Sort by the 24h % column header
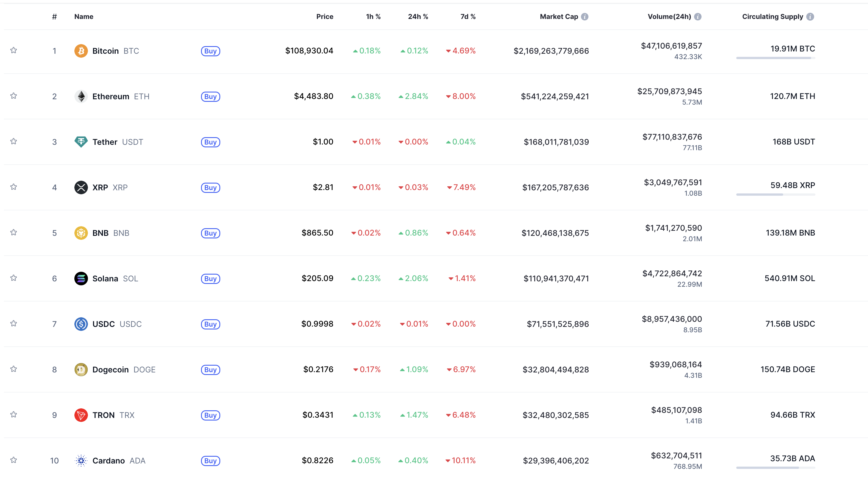The width and height of the screenshot is (868, 483). (418, 16)
